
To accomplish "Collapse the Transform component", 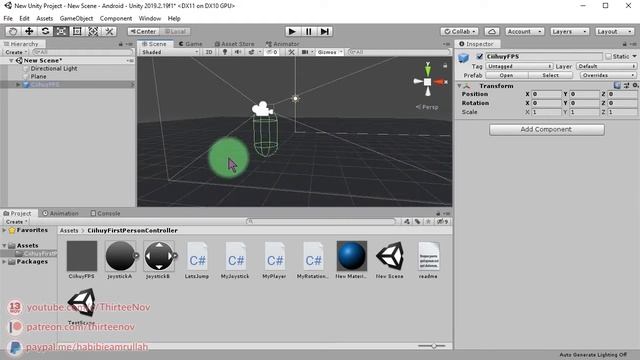I will (459, 86).
